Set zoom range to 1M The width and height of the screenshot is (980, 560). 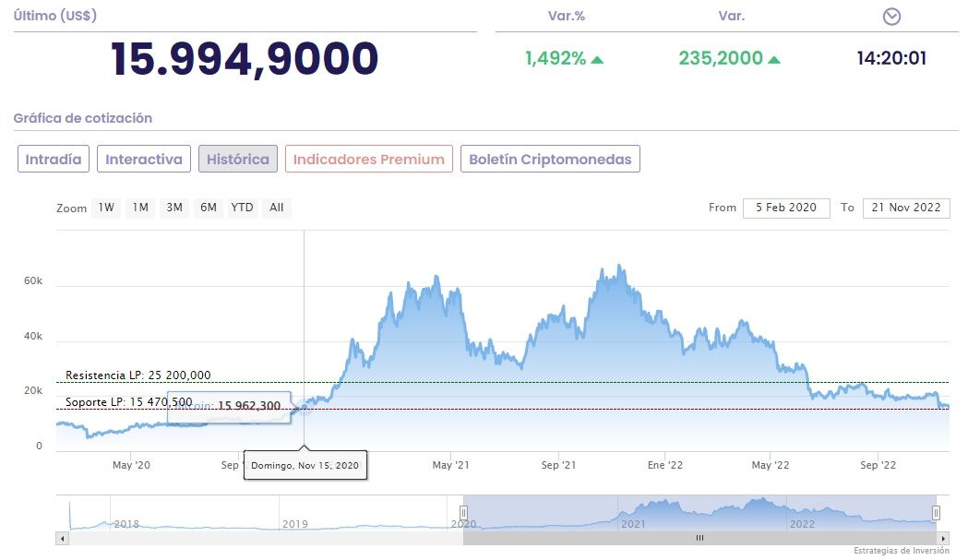[x=140, y=208]
